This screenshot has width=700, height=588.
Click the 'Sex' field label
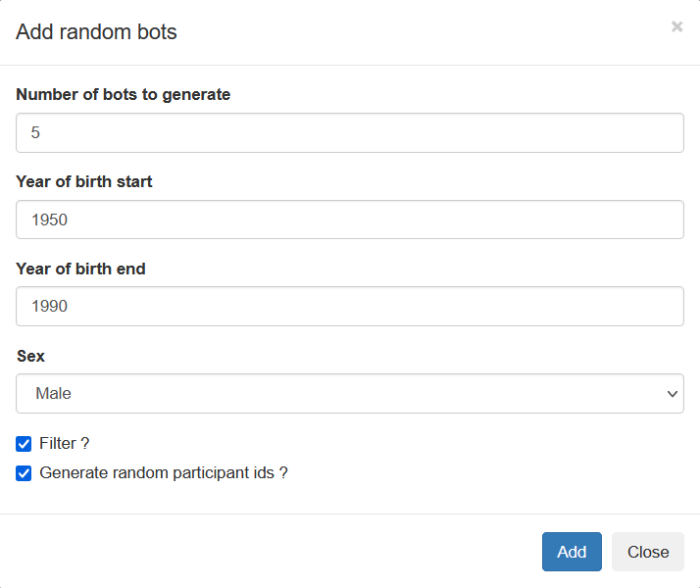point(30,356)
